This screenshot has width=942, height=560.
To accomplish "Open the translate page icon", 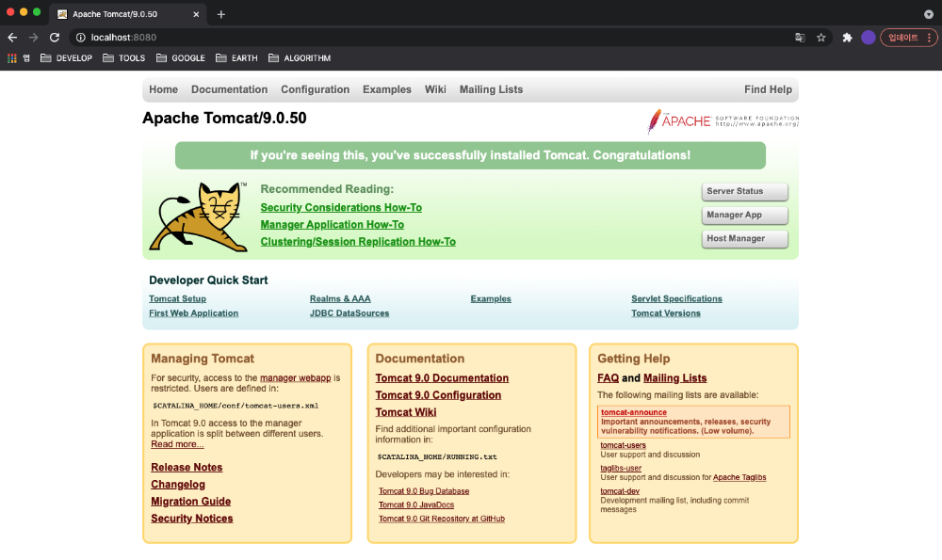I will 800,38.
